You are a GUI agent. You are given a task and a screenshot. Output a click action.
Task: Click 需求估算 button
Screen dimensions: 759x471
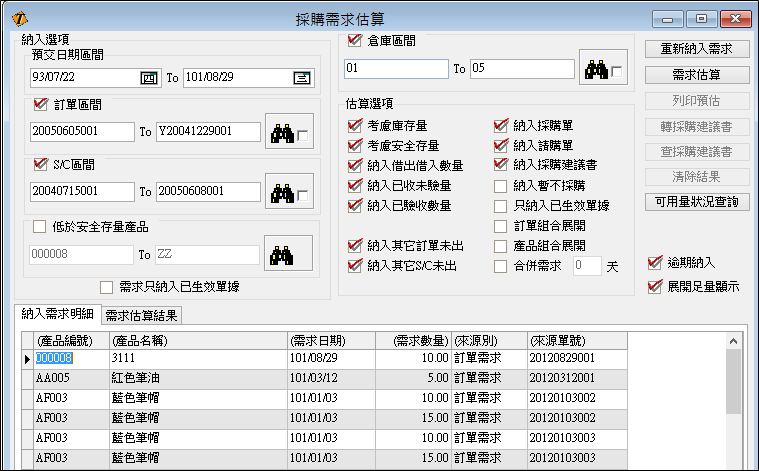click(696, 75)
